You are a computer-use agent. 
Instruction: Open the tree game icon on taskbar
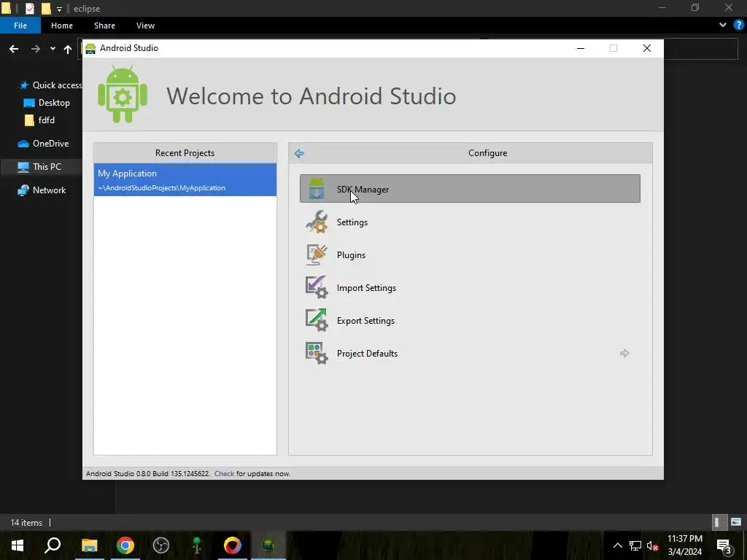pyautogui.click(x=197, y=545)
